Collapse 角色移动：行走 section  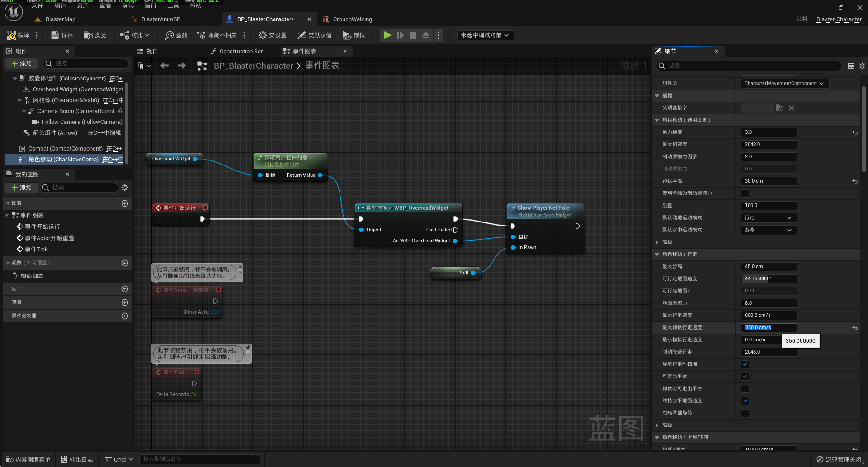[657, 255]
